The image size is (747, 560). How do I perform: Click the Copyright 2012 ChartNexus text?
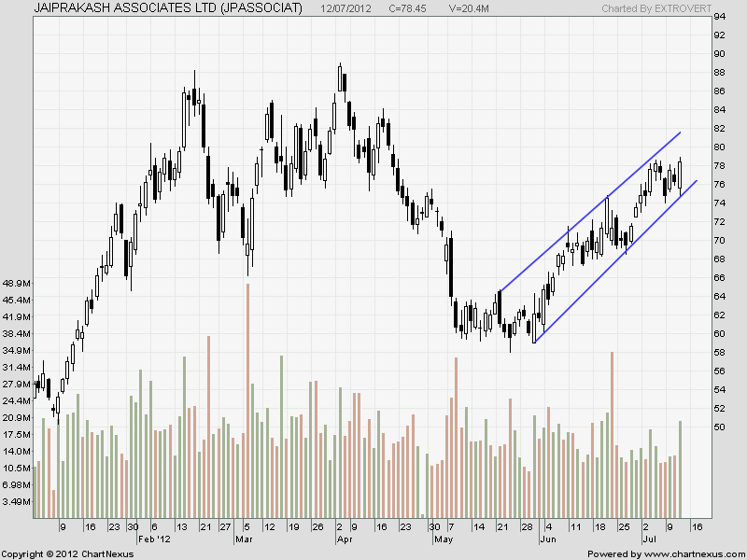65,553
